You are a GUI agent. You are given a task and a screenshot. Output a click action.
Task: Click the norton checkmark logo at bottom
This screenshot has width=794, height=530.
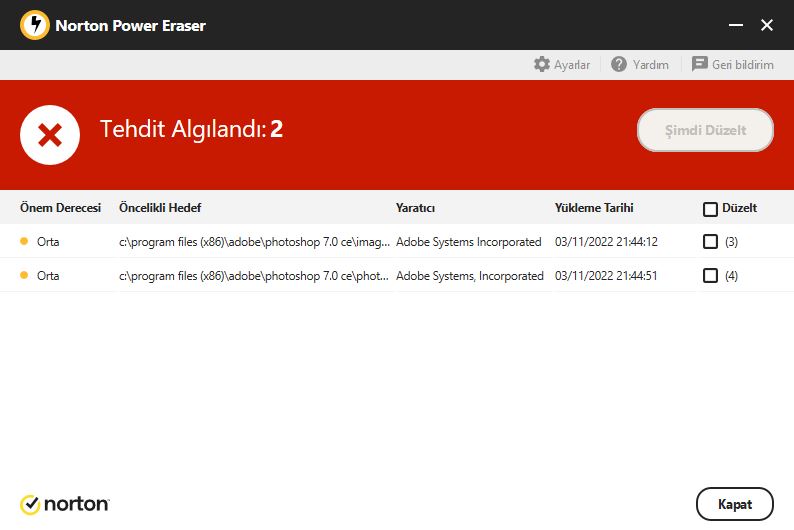[x=30, y=504]
